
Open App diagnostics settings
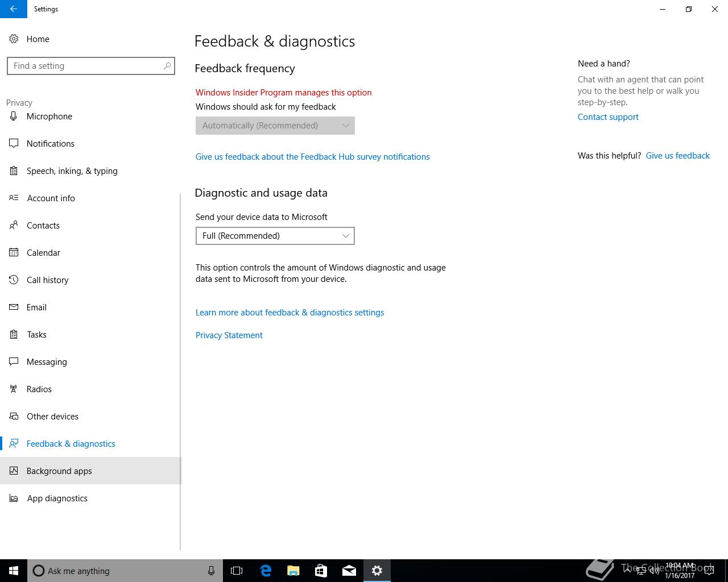(x=91, y=498)
